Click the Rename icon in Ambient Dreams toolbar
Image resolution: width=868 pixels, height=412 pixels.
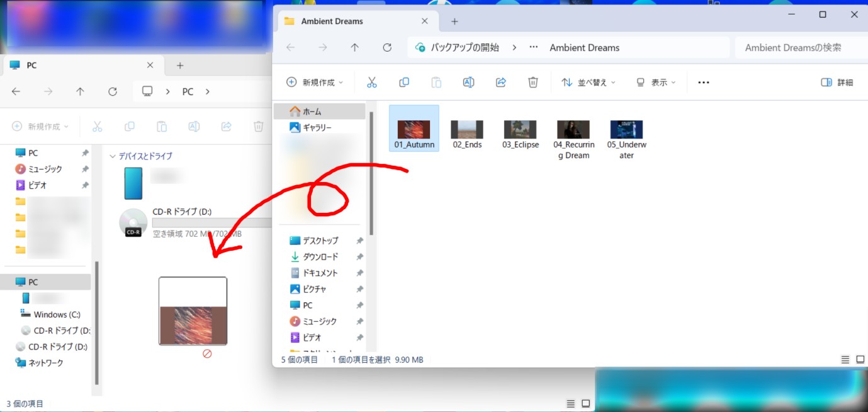(x=468, y=83)
